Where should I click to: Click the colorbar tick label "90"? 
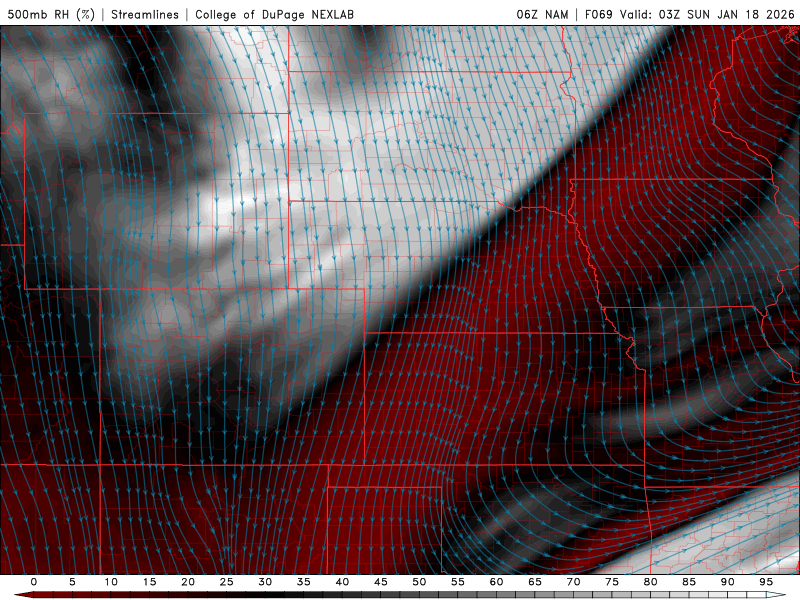point(727,582)
